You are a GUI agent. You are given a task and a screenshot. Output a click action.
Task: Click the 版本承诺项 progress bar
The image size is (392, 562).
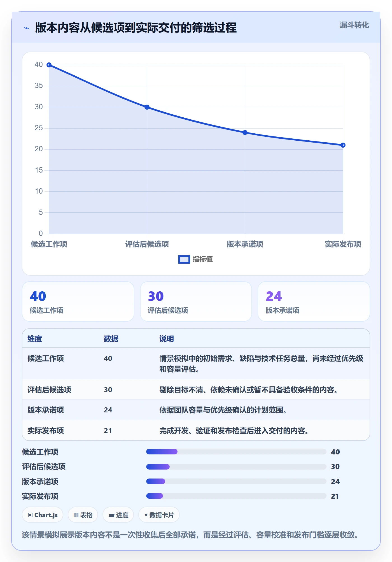click(236, 481)
